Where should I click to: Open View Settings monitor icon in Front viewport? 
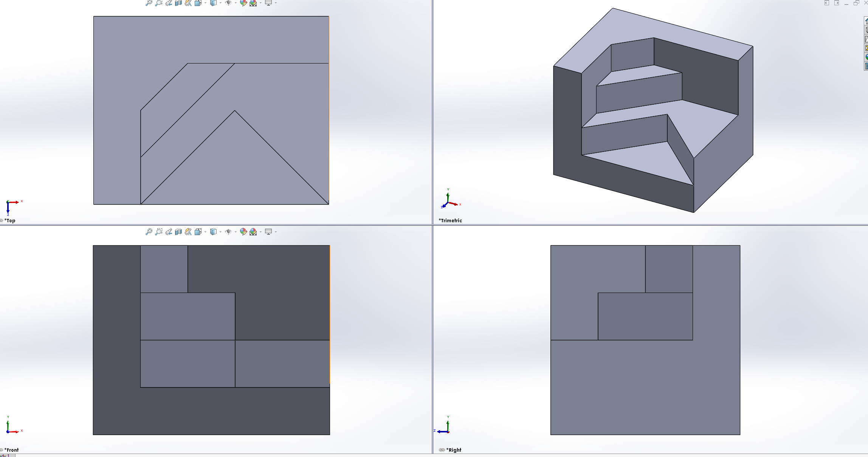[x=268, y=232]
